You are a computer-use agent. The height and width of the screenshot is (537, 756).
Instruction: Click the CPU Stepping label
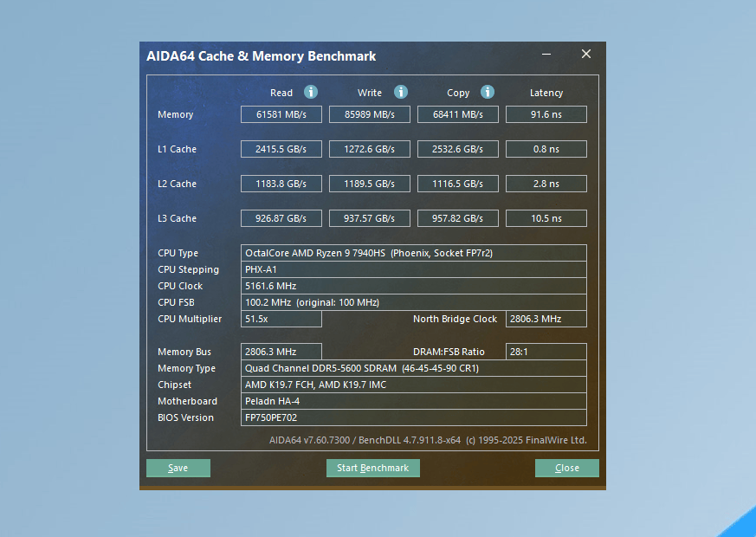(x=188, y=270)
